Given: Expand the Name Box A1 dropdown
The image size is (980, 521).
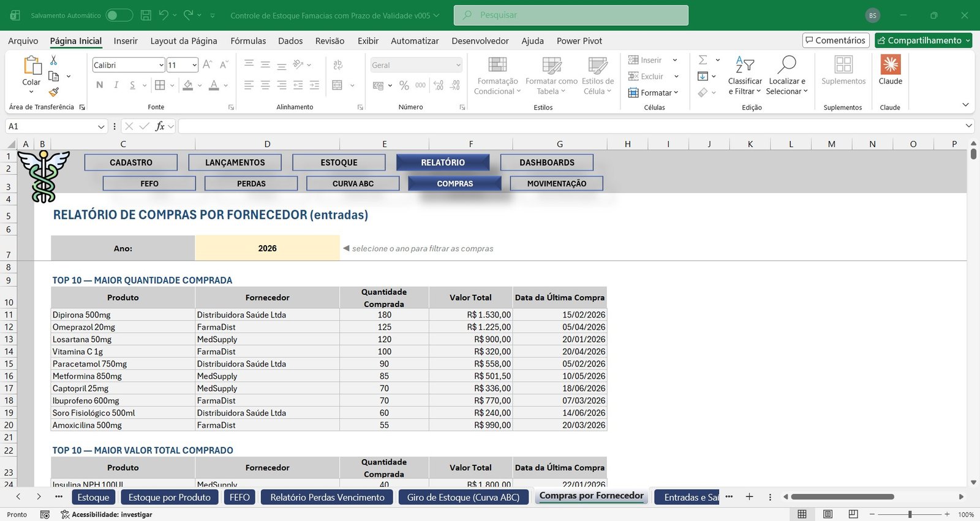Looking at the screenshot, I should click(101, 126).
